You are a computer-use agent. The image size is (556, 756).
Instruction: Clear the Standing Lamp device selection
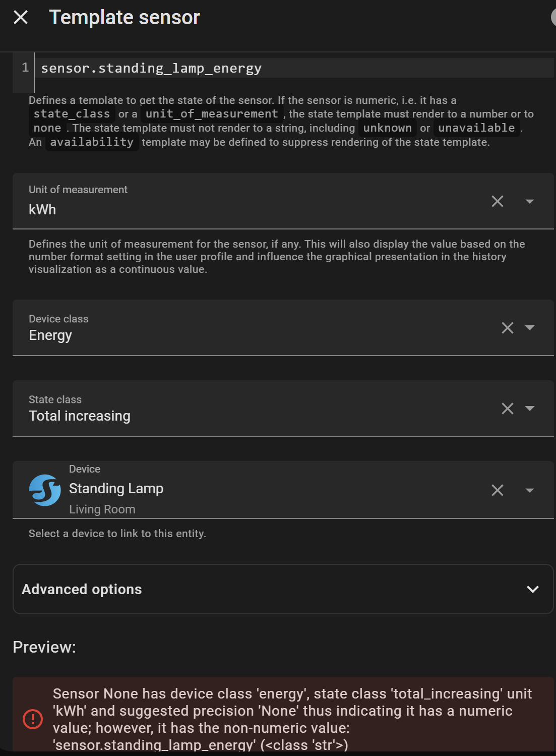click(498, 490)
